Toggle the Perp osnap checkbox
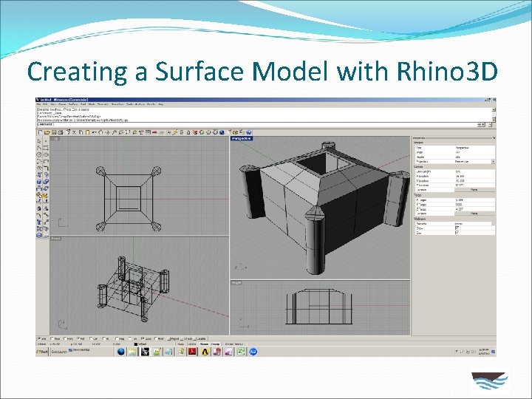 (x=117, y=338)
